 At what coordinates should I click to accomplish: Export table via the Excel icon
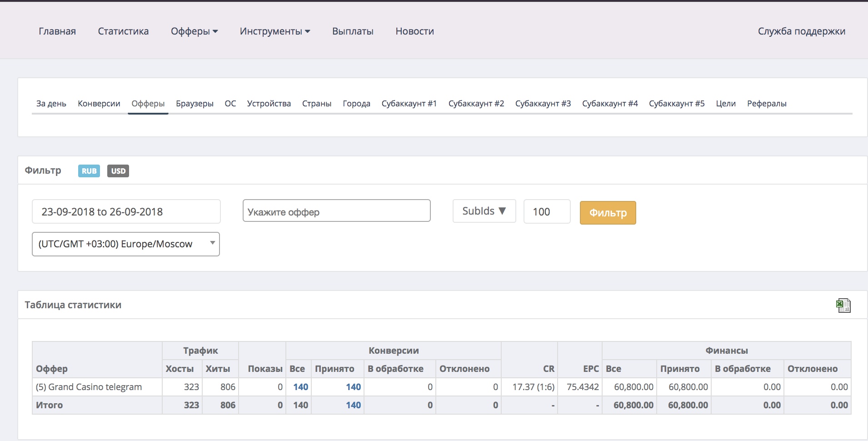[x=843, y=306]
